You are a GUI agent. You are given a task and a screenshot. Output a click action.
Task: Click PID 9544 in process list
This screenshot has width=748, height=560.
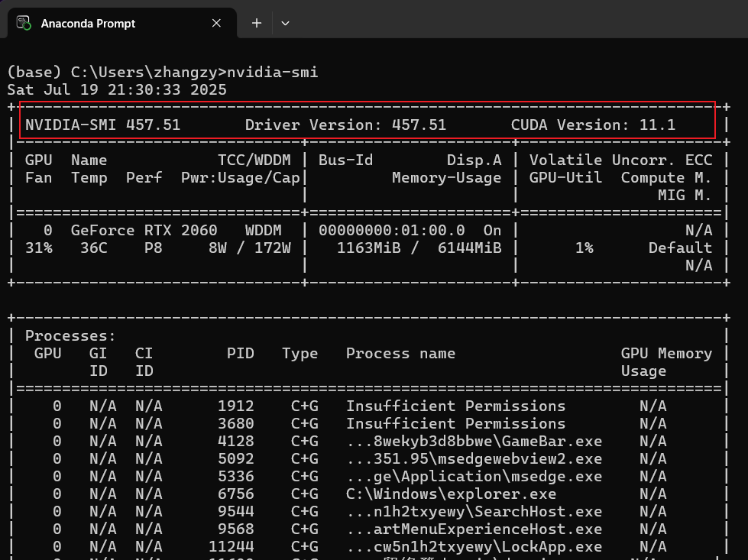click(235, 511)
